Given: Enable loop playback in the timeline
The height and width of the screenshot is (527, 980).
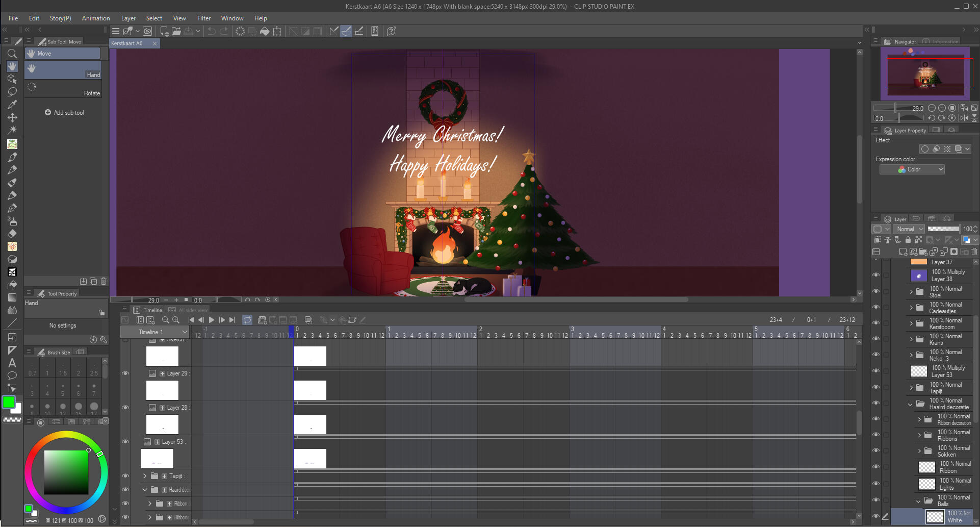Looking at the screenshot, I should pos(247,320).
